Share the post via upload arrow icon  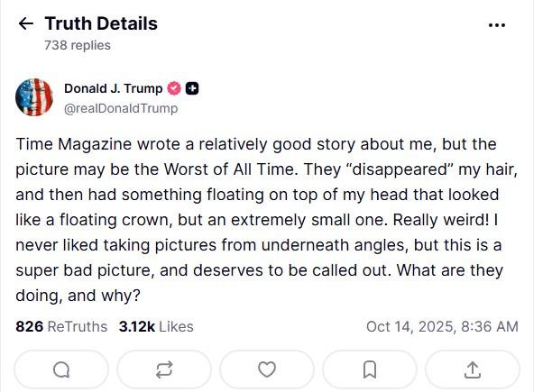(472, 369)
